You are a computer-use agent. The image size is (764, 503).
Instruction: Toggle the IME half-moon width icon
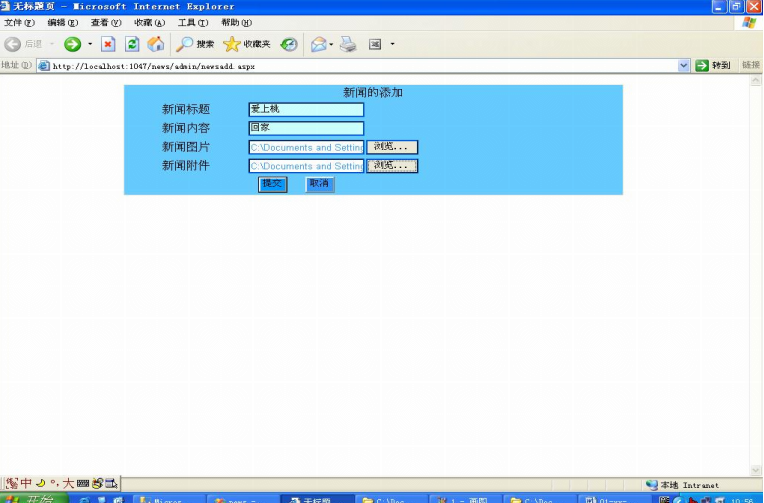tap(40, 483)
